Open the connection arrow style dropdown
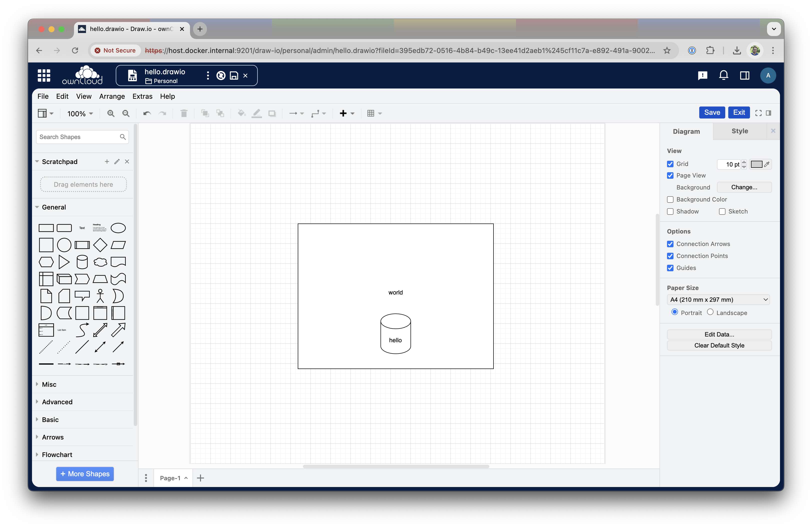This screenshot has height=528, width=812. 296,113
